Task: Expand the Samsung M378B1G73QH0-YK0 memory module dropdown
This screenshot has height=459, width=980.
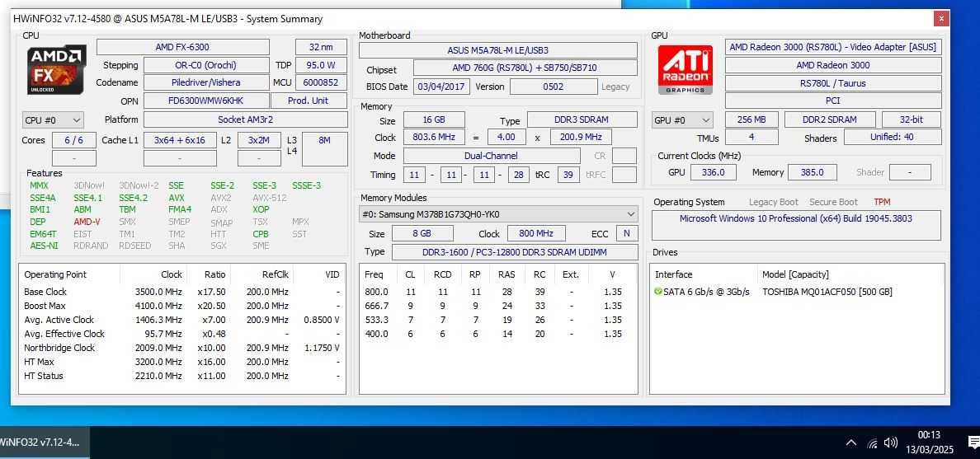Action: pos(499,214)
